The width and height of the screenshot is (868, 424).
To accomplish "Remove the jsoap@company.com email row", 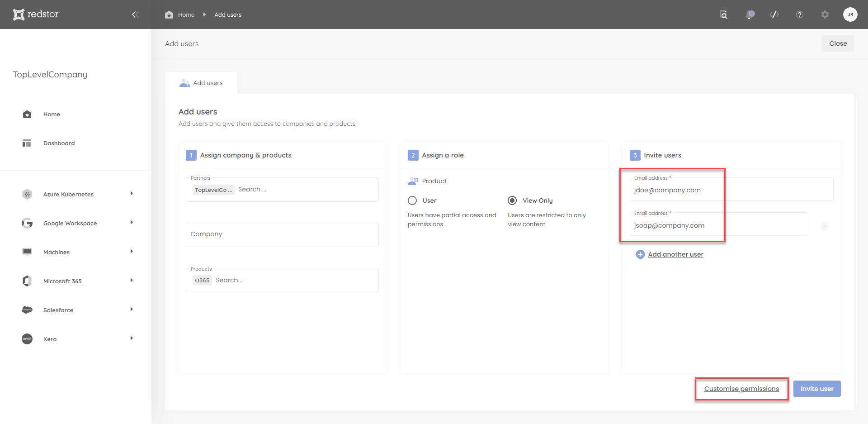I will click(x=825, y=226).
